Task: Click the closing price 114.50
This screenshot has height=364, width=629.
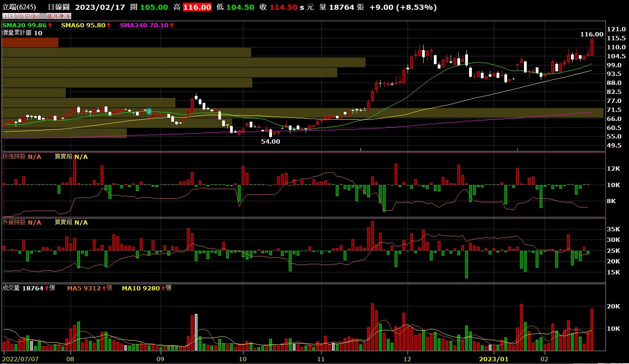Action: [x=283, y=7]
